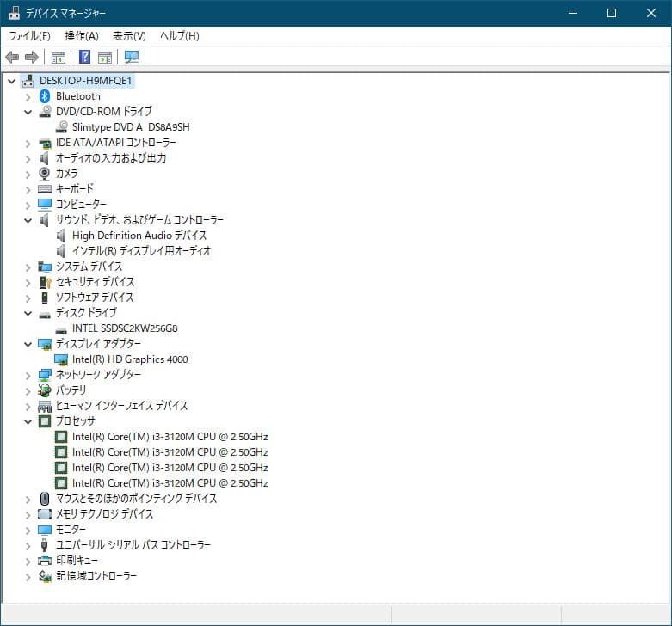Image resolution: width=672 pixels, height=626 pixels.
Task: Click the Forward arrow toolbar icon
Action: tap(32, 57)
